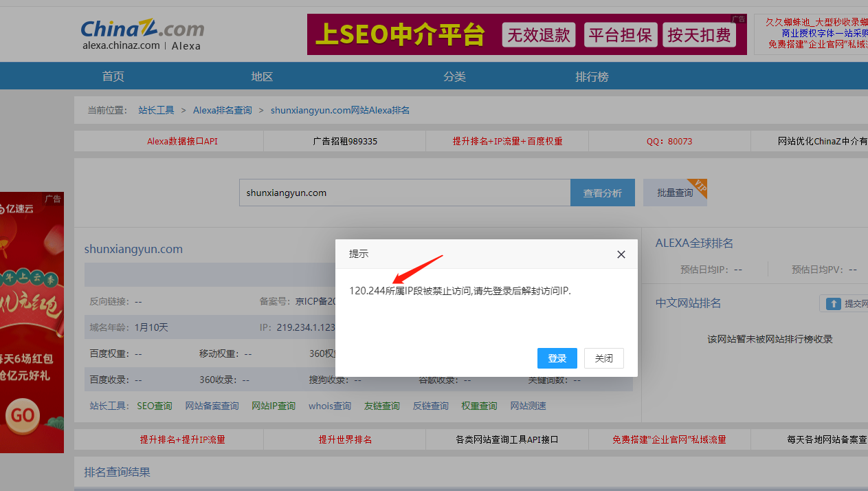Close the 提示 dialog with X icon
Viewport: 868px width, 491px height.
click(621, 254)
